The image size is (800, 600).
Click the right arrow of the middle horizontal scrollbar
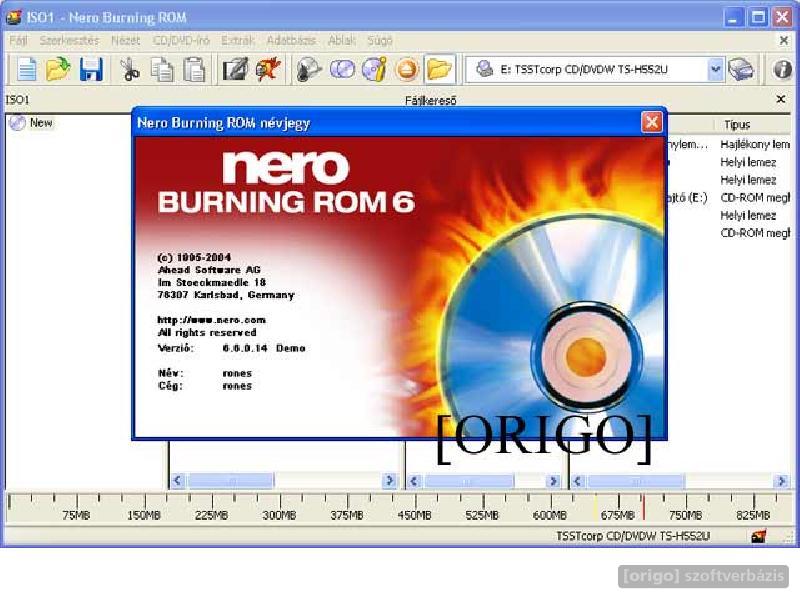pyautogui.click(x=553, y=481)
